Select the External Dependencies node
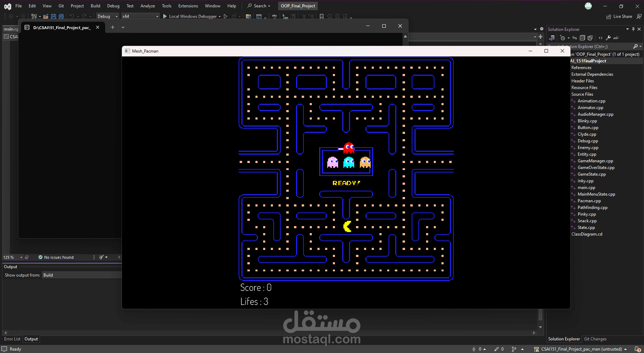The width and height of the screenshot is (644, 353). [592, 74]
